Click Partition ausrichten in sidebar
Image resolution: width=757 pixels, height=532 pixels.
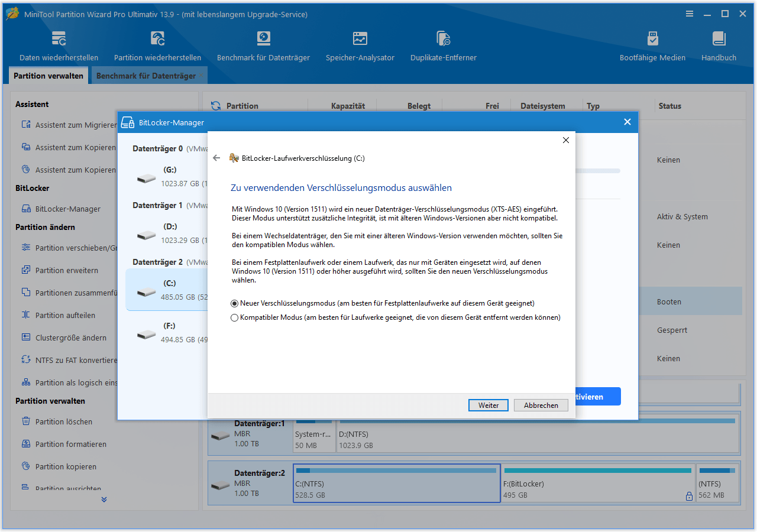pos(61,488)
